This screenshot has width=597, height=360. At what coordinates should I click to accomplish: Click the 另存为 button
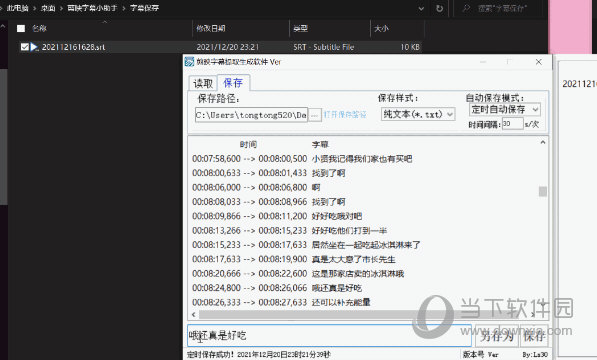496,336
